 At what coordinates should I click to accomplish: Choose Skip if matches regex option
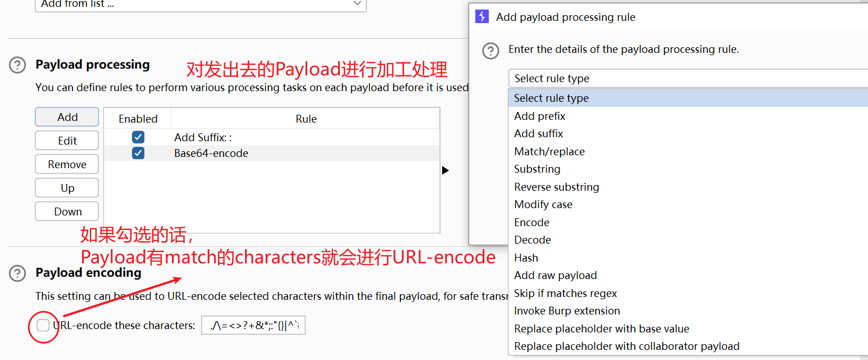(x=565, y=293)
